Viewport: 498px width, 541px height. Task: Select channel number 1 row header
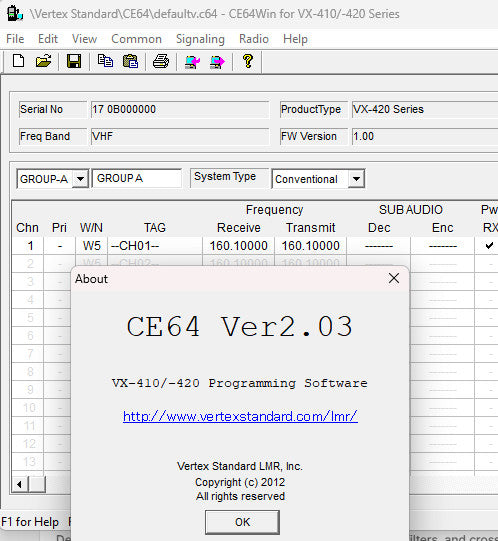28,246
